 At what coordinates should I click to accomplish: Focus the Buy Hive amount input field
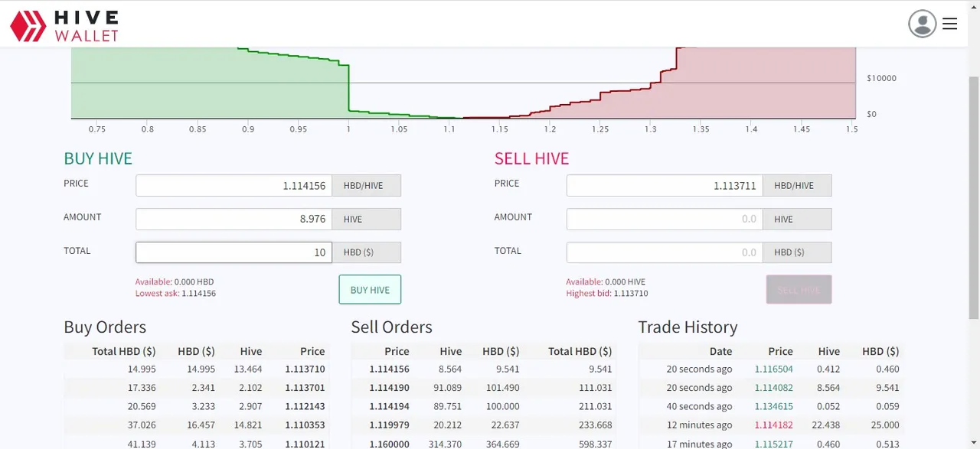click(x=234, y=219)
